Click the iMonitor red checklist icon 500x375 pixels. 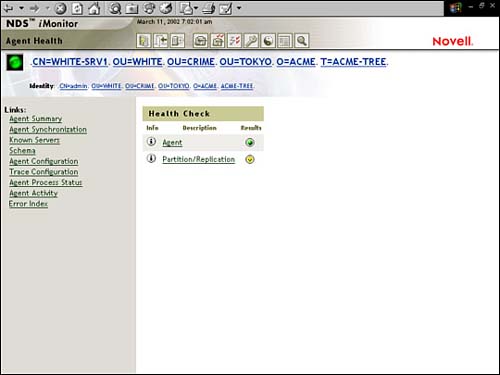point(234,41)
